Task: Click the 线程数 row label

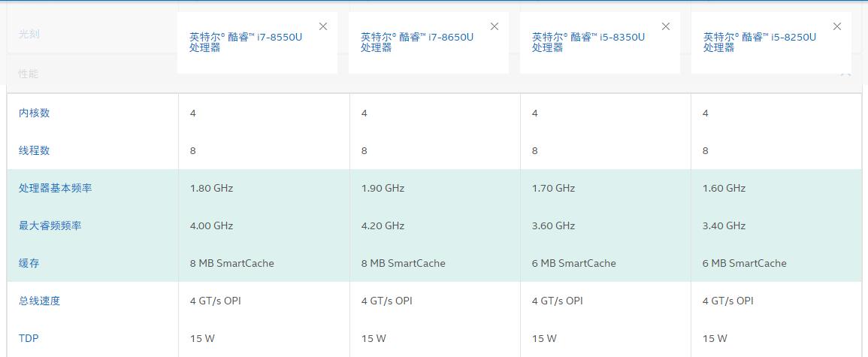Action: tap(35, 150)
